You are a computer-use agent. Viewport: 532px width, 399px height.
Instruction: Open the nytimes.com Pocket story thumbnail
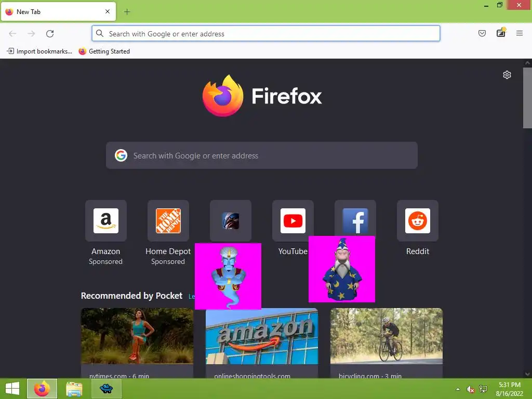(x=137, y=336)
